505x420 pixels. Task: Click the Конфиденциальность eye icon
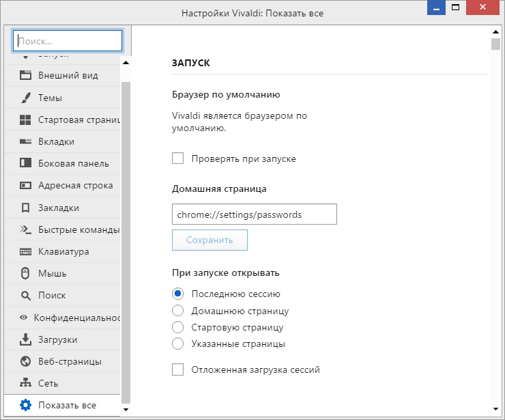click(23, 318)
